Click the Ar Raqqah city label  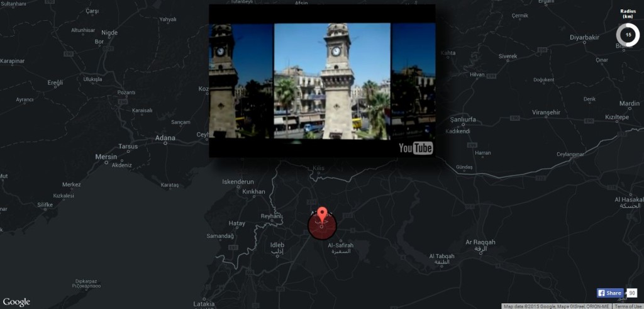[480, 242]
